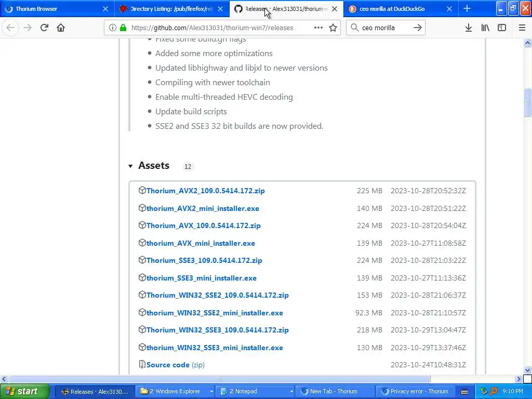Image resolution: width=532 pixels, height=399 pixels.
Task: Toggle the sidebar view icon
Action: [502, 28]
